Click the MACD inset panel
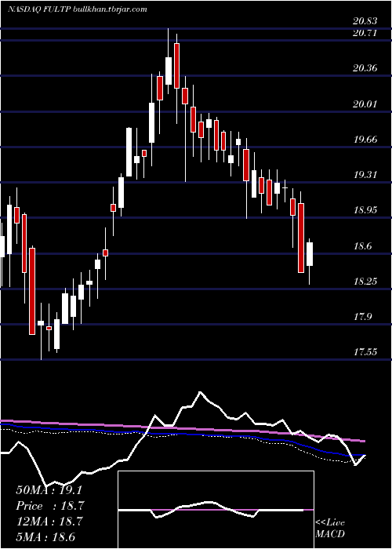The image size is (392, 549). [216, 510]
